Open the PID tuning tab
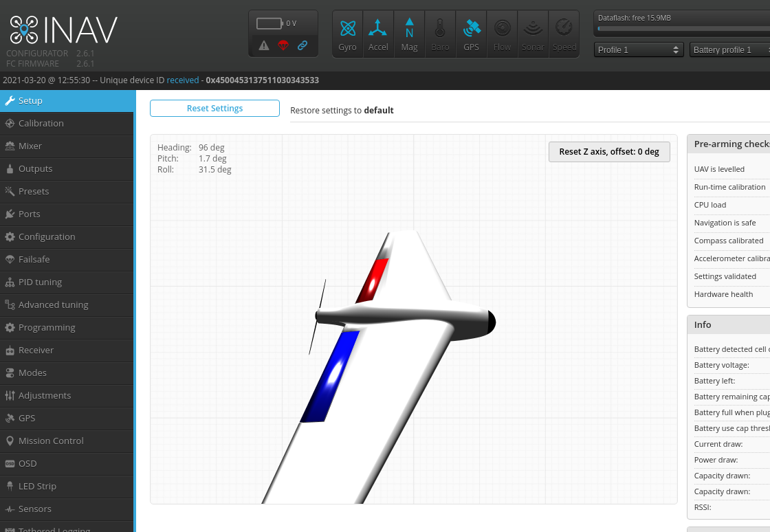The image size is (770, 532). 67,282
